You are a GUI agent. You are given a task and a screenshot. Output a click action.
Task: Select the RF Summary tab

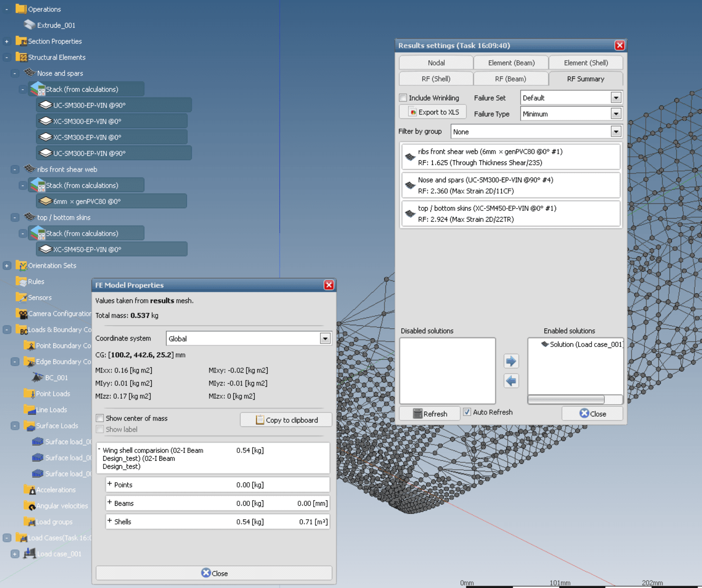pos(586,78)
